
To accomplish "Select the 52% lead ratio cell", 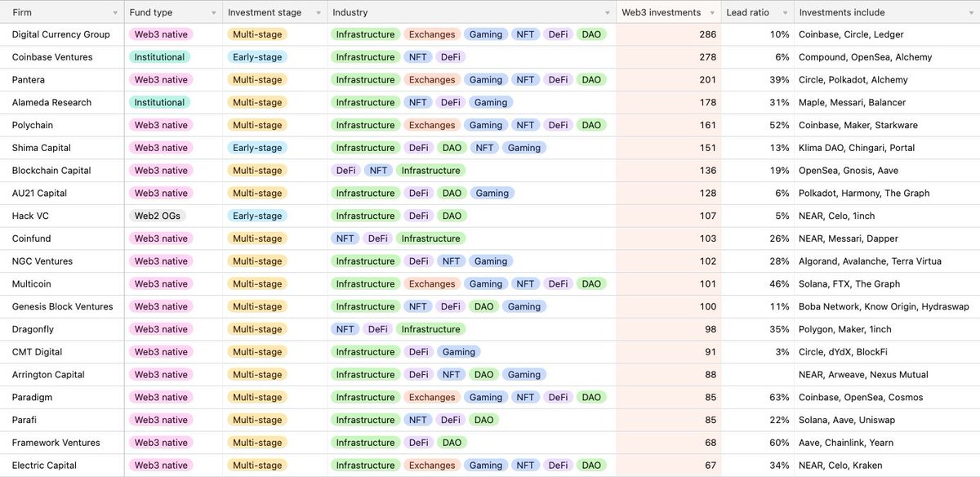I will pos(758,125).
